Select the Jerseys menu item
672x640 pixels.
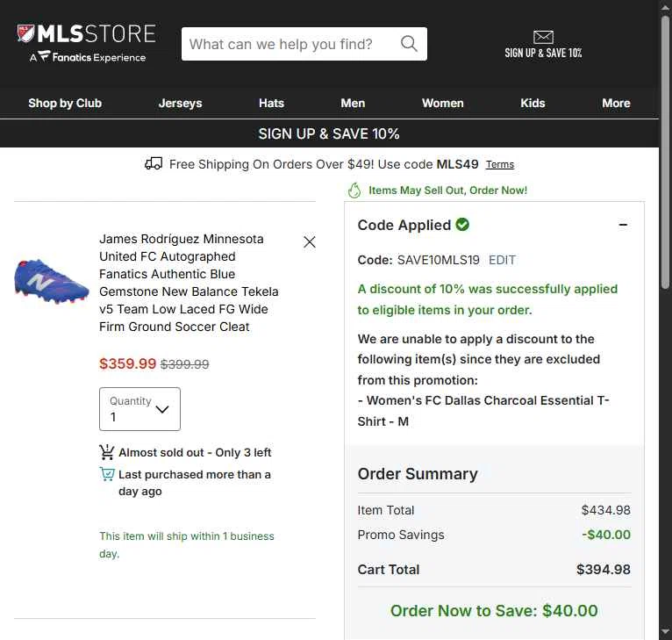(180, 103)
